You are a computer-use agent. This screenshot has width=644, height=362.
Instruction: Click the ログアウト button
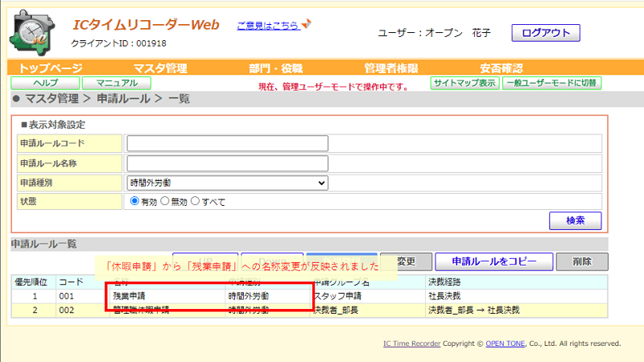click(546, 33)
